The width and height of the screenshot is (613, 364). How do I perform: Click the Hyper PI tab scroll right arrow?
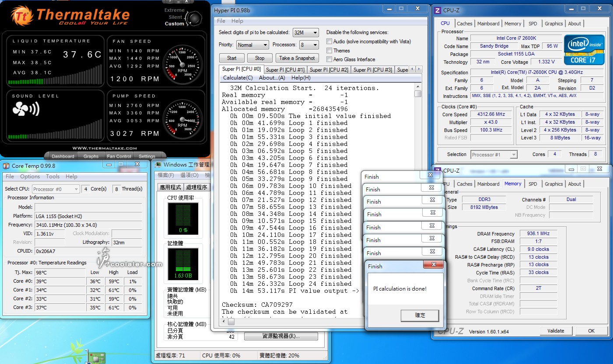tap(419, 69)
